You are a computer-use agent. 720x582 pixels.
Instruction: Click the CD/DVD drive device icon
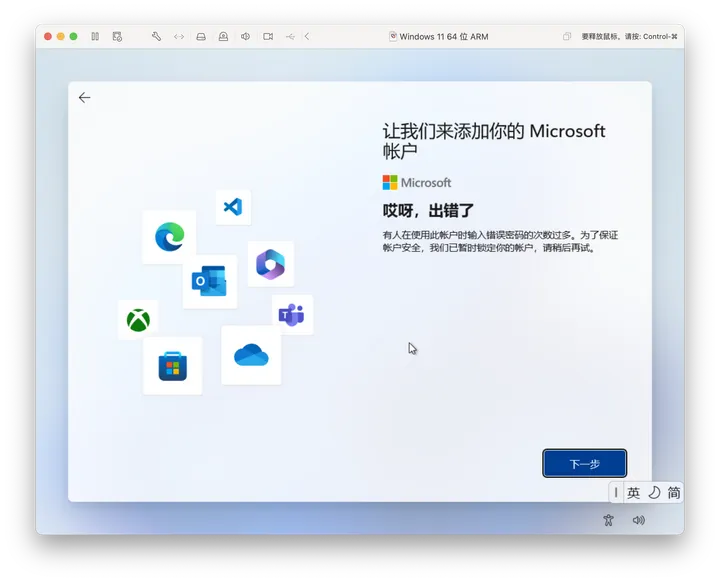[223, 36]
